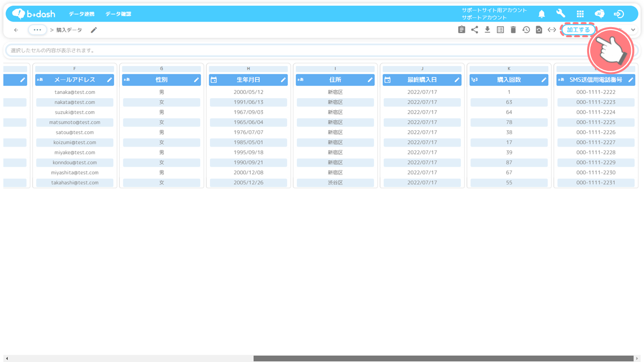The height and width of the screenshot is (362, 644).
Task: Click calendar type icon of 最終購入日
Action: 387,80
